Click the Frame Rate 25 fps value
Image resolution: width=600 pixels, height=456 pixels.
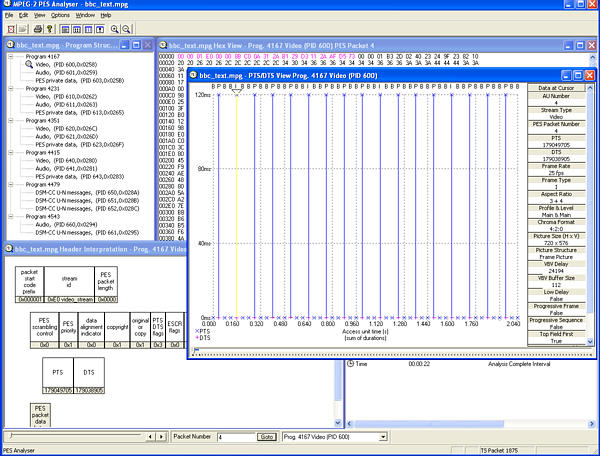coord(556,173)
